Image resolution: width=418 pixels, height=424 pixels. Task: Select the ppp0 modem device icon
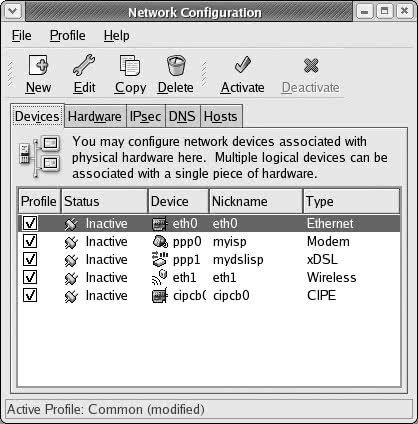click(x=160, y=242)
